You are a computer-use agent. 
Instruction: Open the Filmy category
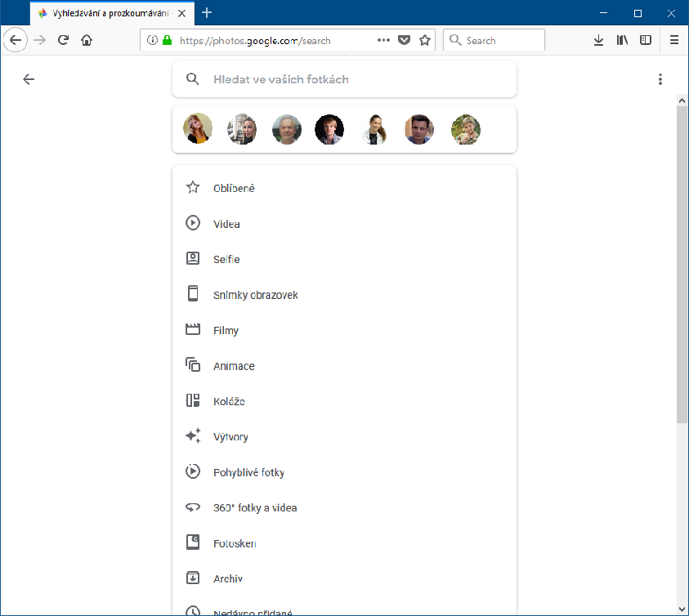(226, 330)
